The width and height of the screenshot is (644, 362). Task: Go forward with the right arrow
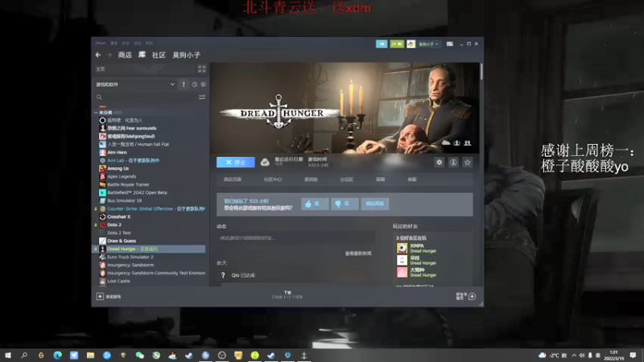click(109, 55)
